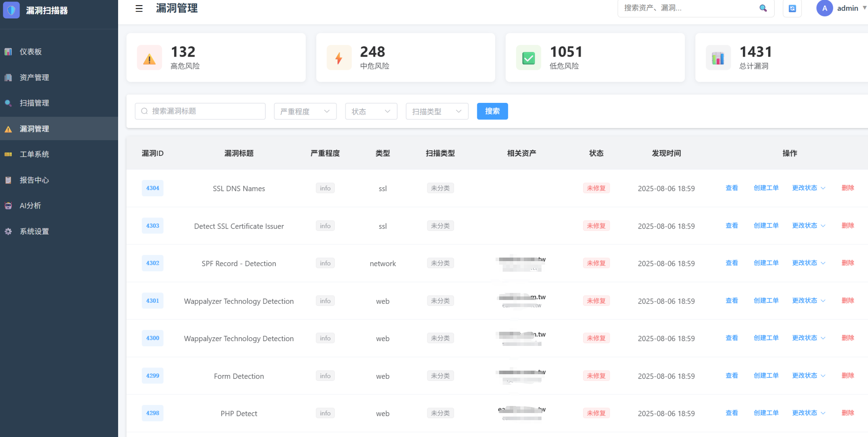Screen dimensions: 868x437
Task: Click the hamburger menu collapse icon
Action: 139,8
